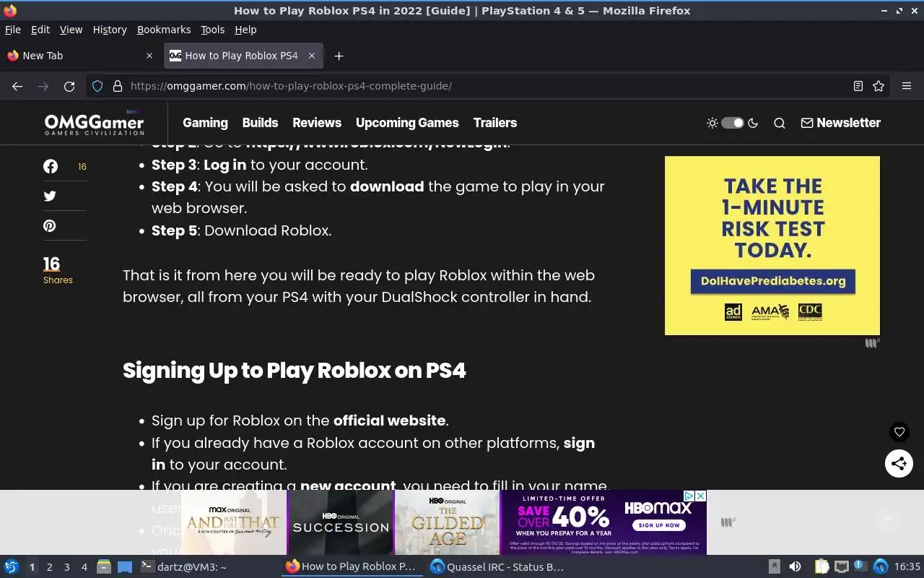Close the New Tab tab
This screenshot has height=578, width=924.
click(149, 56)
